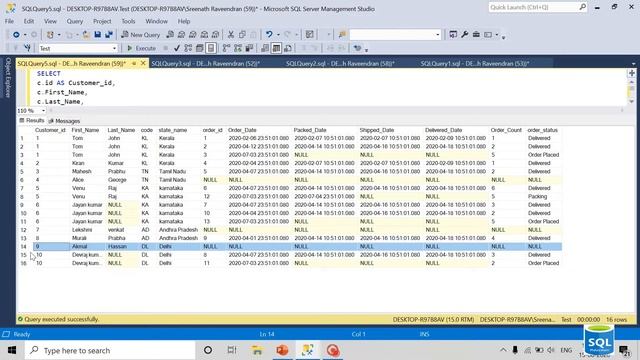
Task: Open a Database Engine Query via its icon
Action: click(x=170, y=35)
